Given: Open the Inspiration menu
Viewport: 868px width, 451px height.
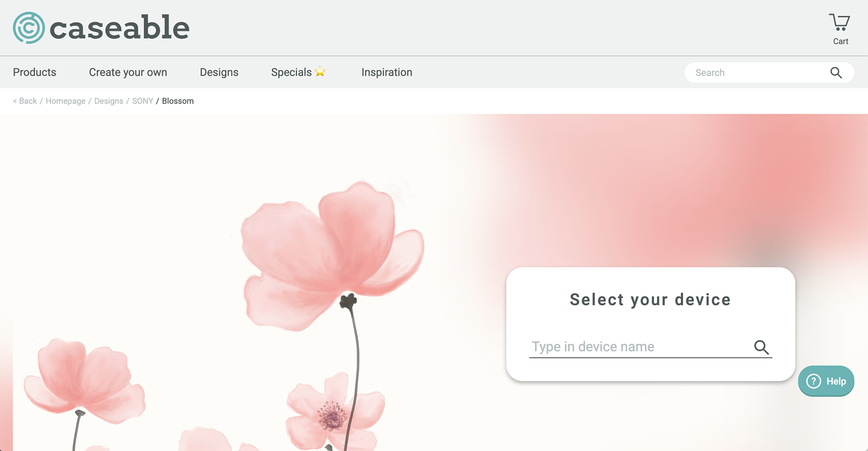Looking at the screenshot, I should (x=387, y=72).
